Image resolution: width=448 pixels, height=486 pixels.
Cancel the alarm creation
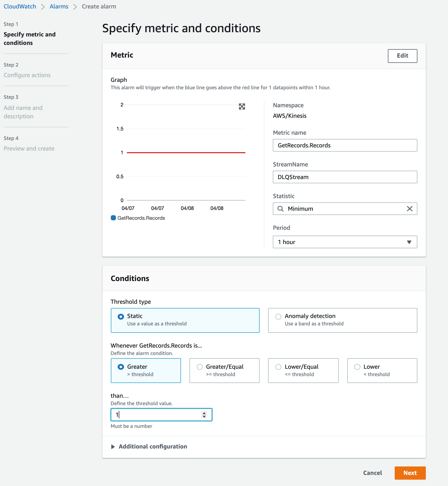pos(372,473)
